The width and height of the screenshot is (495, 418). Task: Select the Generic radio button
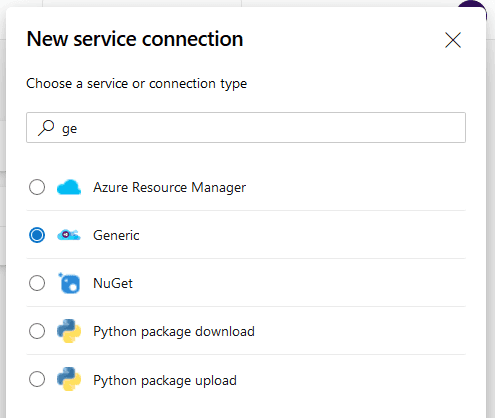point(37,235)
